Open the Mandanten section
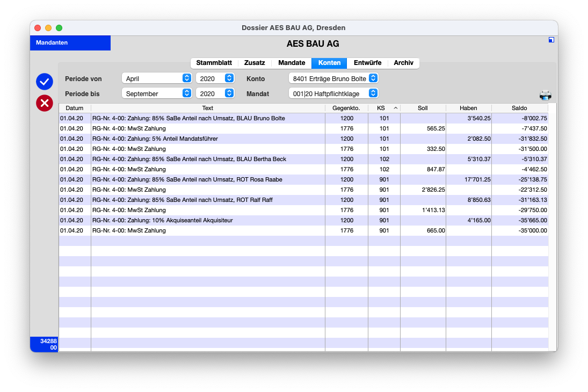Viewport: 588px width, 392px height. 70,43
